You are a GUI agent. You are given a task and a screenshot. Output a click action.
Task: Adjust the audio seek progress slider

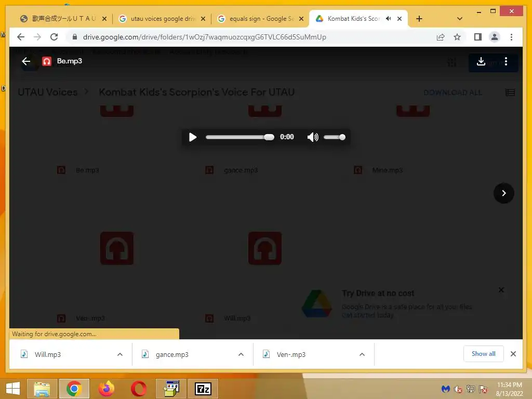click(240, 137)
